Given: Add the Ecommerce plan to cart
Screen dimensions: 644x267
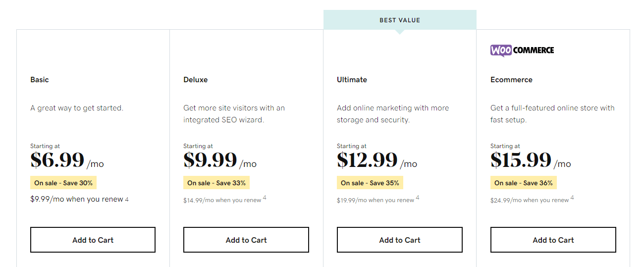Looking at the screenshot, I should click(553, 240).
